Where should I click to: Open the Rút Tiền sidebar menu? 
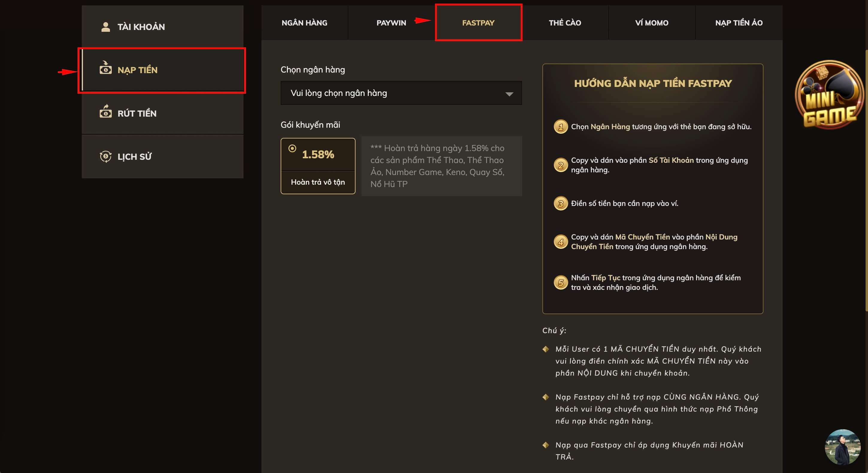click(x=162, y=113)
